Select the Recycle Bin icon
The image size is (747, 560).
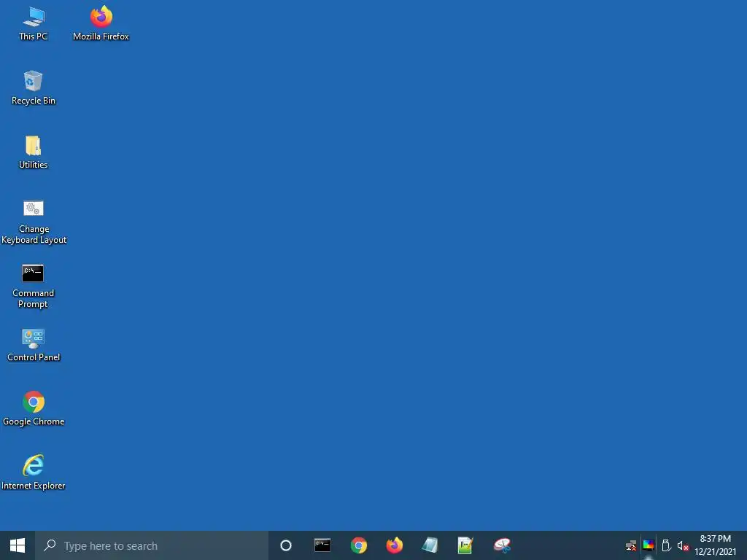(x=34, y=88)
